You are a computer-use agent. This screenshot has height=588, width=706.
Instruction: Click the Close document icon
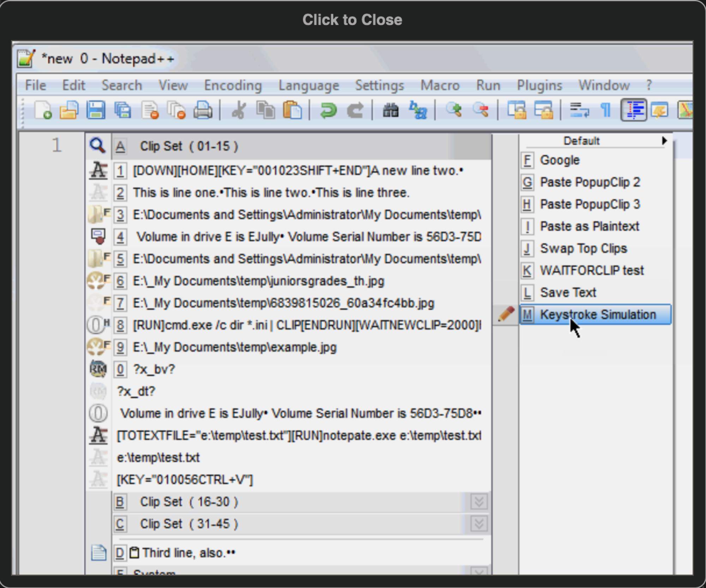[150, 110]
